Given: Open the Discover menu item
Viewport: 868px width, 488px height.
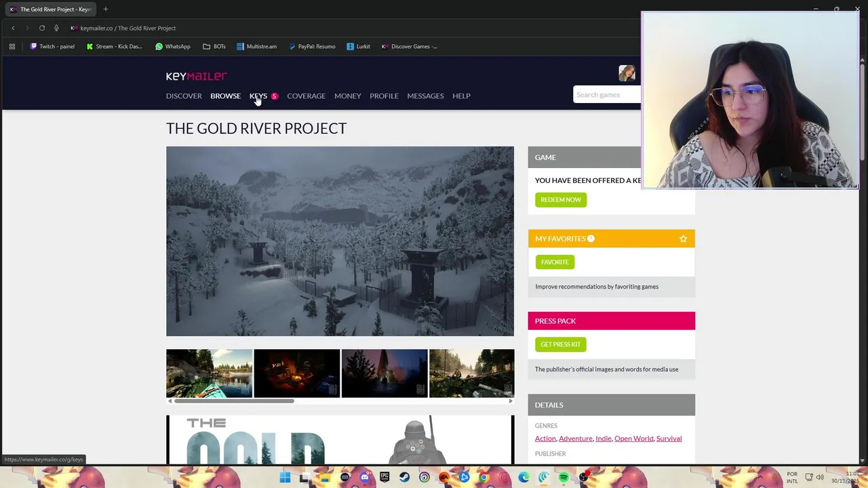Looking at the screenshot, I should (184, 96).
